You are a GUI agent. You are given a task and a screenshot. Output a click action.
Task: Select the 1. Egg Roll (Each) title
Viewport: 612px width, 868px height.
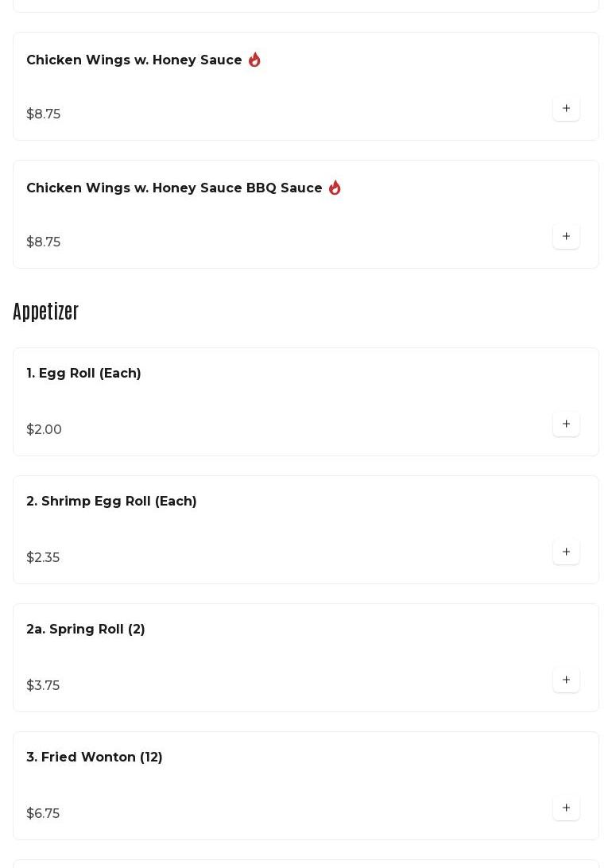pyautogui.click(x=83, y=374)
